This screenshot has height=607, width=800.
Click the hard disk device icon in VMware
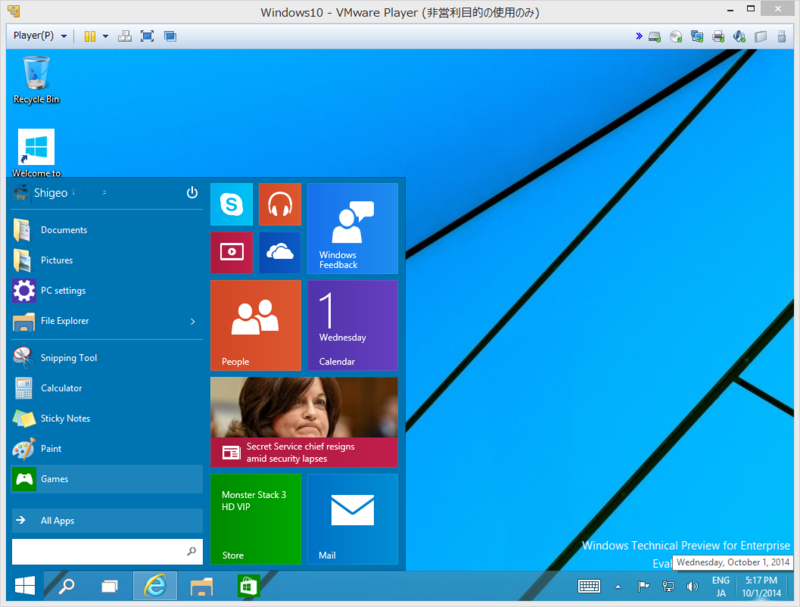655,36
